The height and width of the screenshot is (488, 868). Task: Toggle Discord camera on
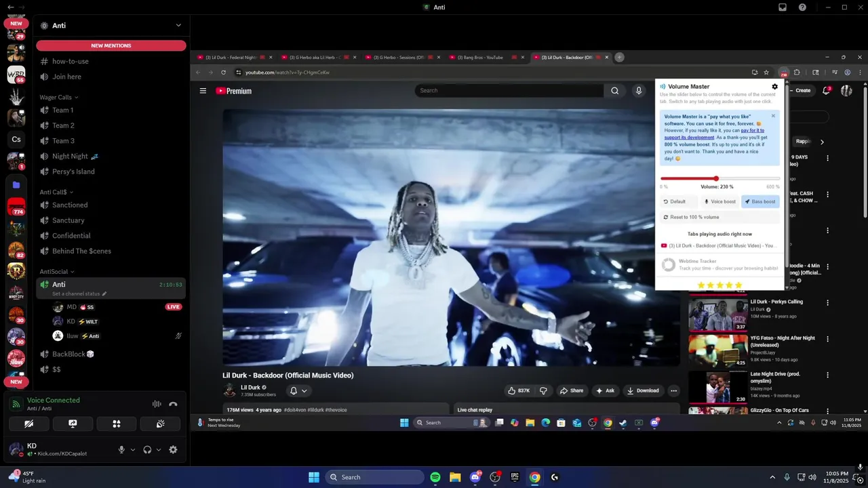[x=28, y=424]
